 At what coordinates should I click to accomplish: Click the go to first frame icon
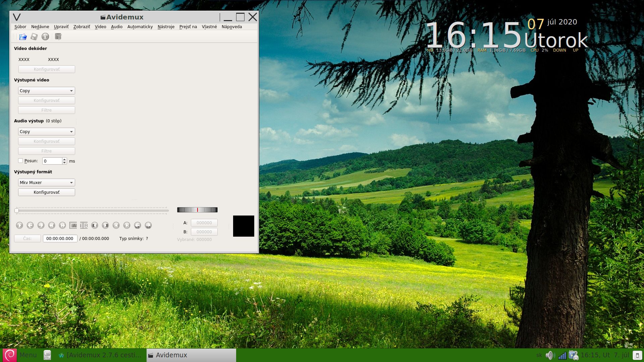(116, 225)
